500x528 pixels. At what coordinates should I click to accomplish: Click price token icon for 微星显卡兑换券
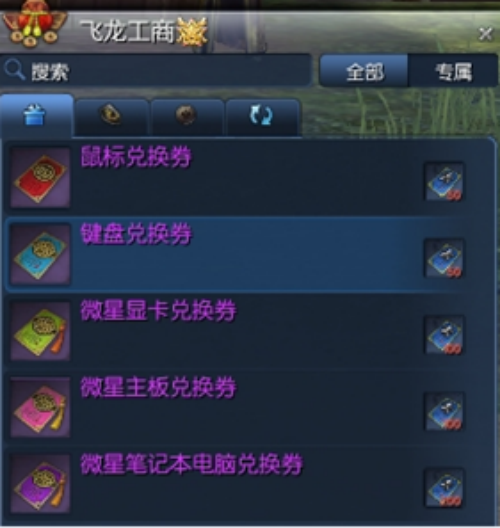444,335
